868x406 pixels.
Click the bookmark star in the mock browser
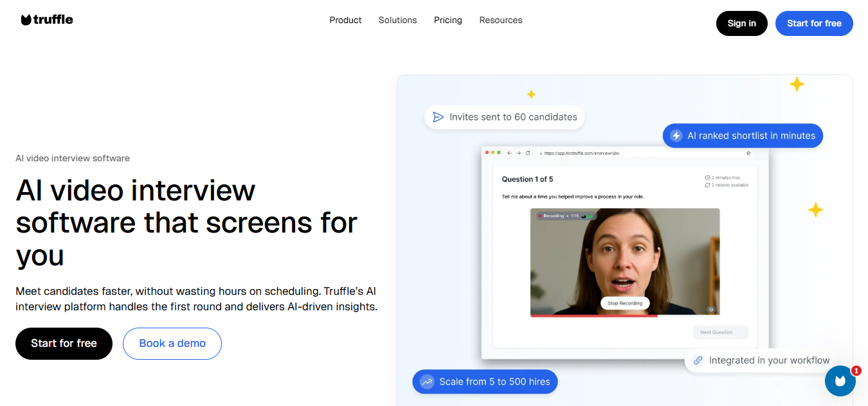[748, 153]
